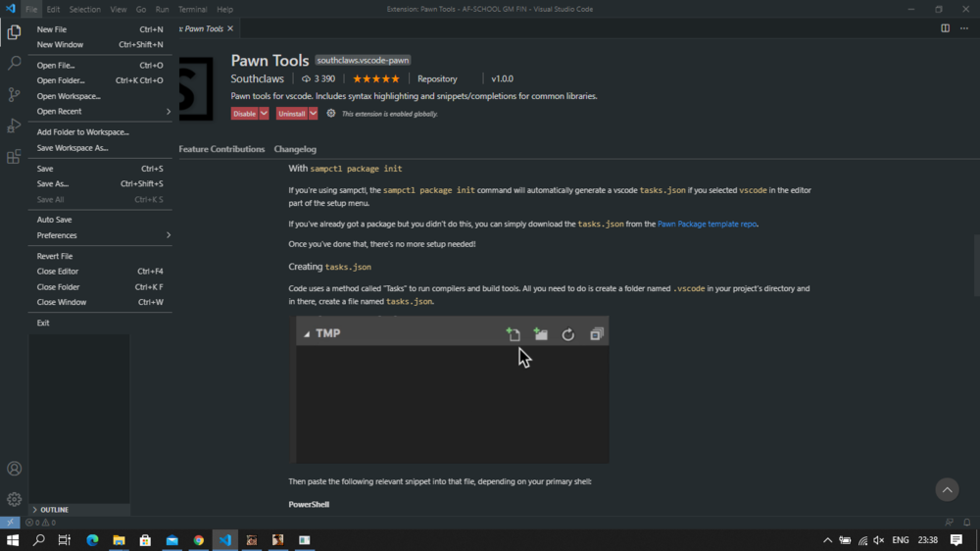Screen dimensions: 980x551
Task: Open the Disable button dropdown arrow
Action: tap(264, 113)
